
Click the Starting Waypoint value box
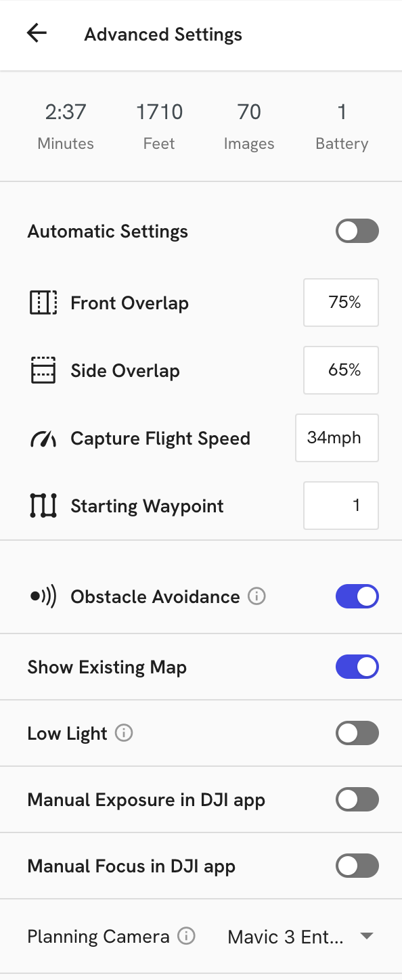(341, 506)
